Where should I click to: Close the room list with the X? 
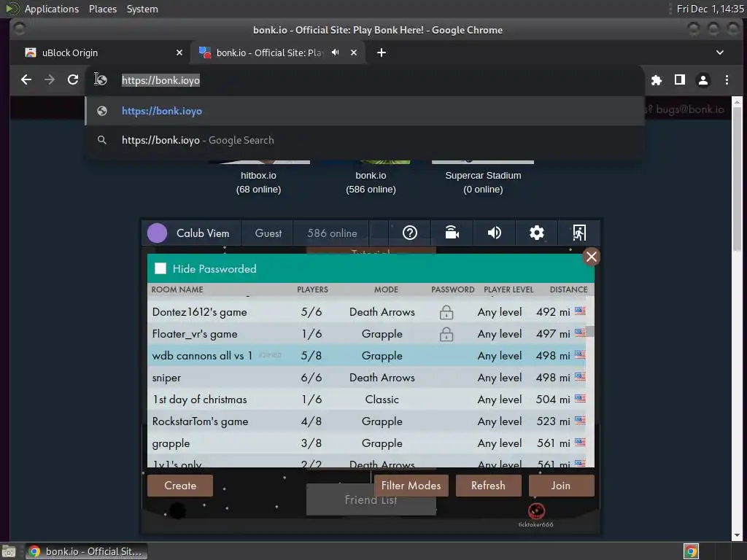coord(591,257)
